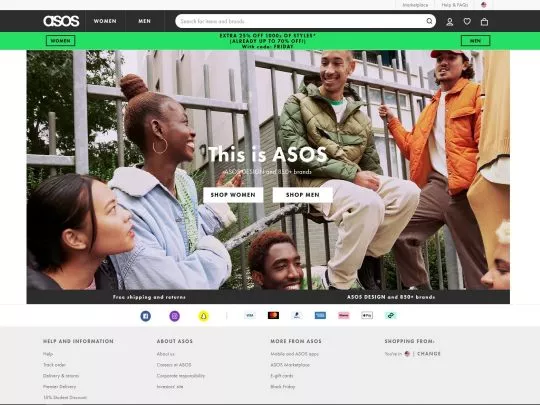
Task: Click the search magnifier icon
Action: 429,21
